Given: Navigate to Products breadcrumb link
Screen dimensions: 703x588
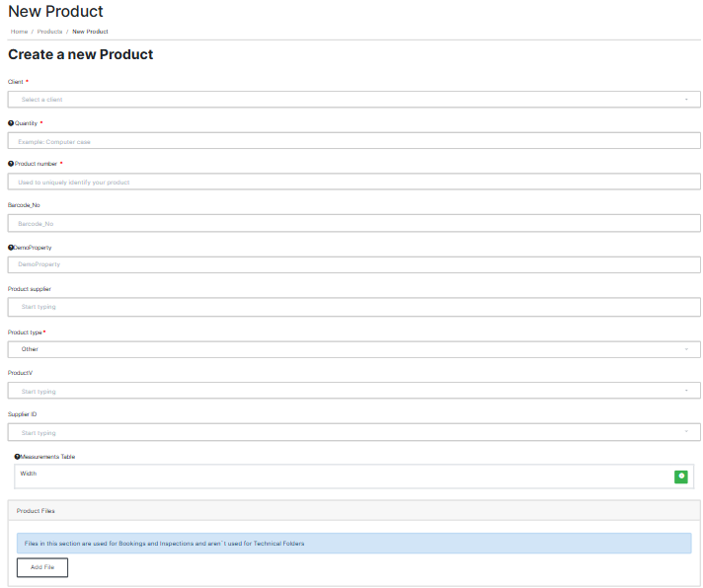Looking at the screenshot, I should pos(49,32).
